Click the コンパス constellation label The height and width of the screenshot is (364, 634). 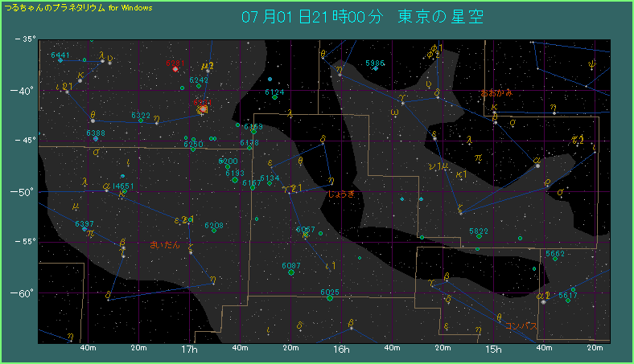[x=521, y=326]
